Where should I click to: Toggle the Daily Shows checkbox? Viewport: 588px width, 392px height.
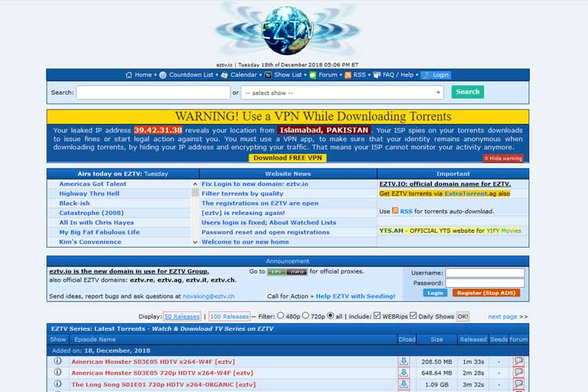(413, 315)
